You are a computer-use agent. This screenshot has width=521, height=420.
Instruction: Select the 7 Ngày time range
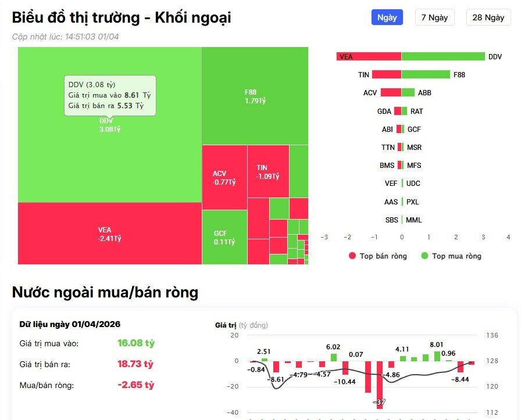434,17
